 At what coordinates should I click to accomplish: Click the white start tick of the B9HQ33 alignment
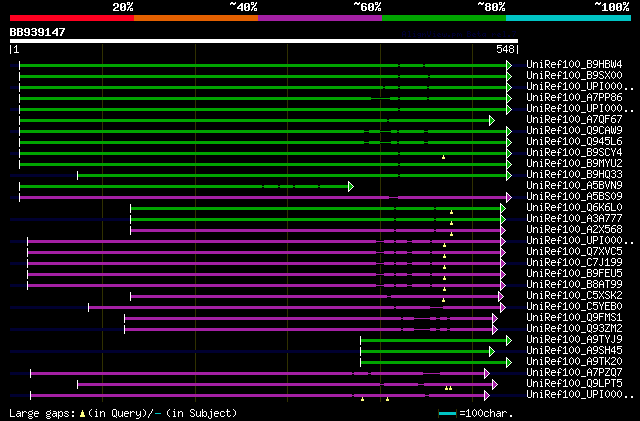click(78, 176)
